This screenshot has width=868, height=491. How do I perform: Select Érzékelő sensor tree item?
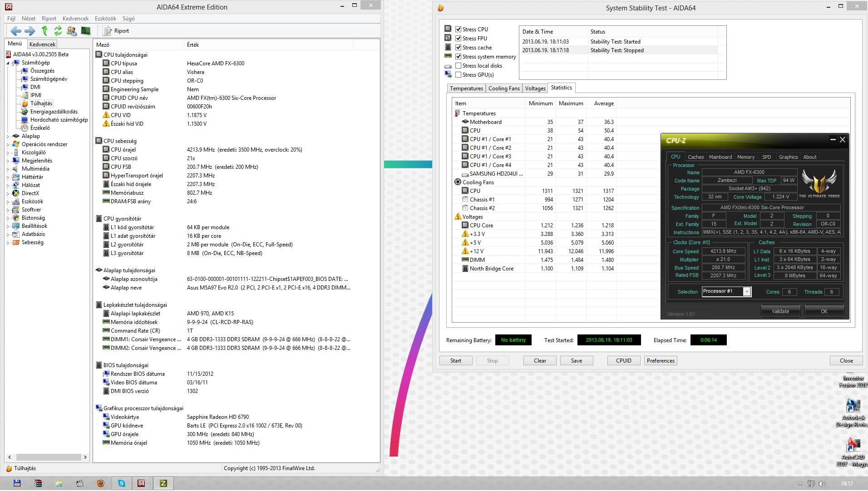pyautogui.click(x=40, y=128)
